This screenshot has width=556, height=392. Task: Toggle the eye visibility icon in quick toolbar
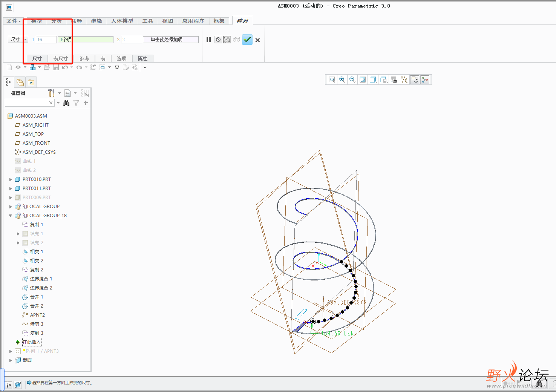(x=18, y=67)
